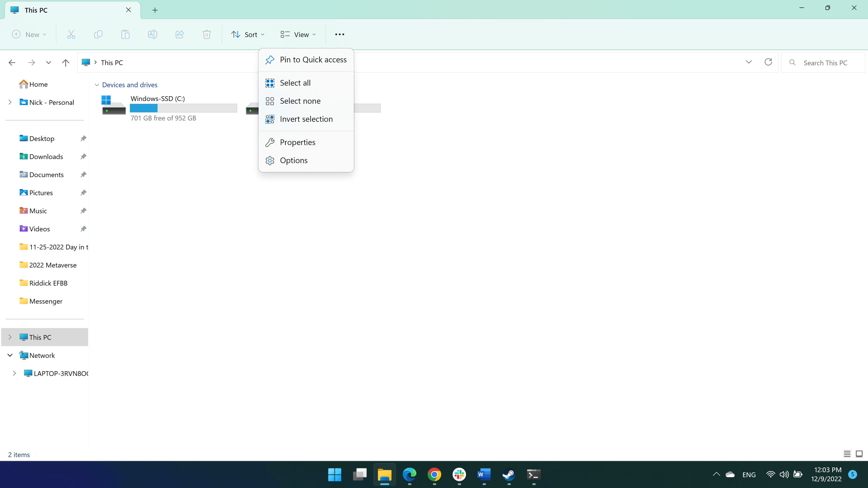Choose Select all from the menu
The height and width of the screenshot is (488, 868).
click(x=295, y=83)
